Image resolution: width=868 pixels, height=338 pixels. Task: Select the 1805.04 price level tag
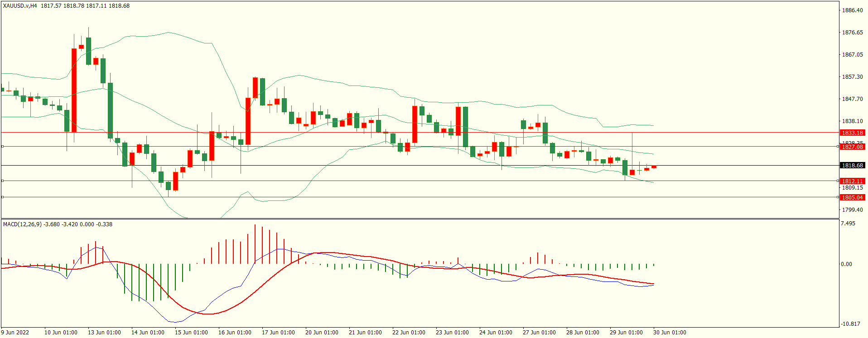pos(852,198)
